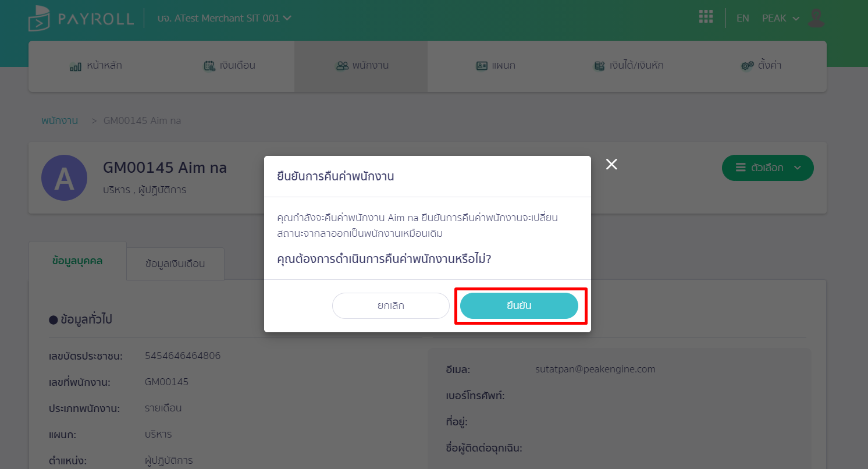The width and height of the screenshot is (868, 469).
Task: Open the ตั้งค่า gear icon
Action: click(748, 66)
